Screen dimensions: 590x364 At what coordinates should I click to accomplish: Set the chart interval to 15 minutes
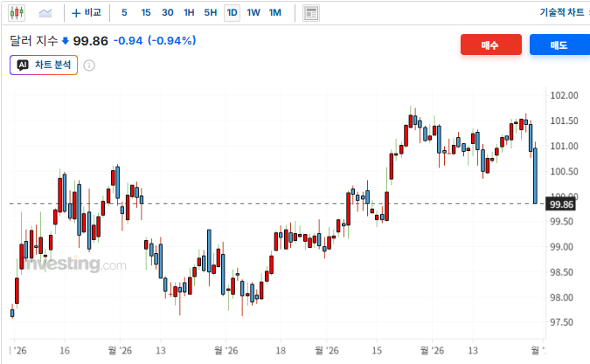pos(146,13)
